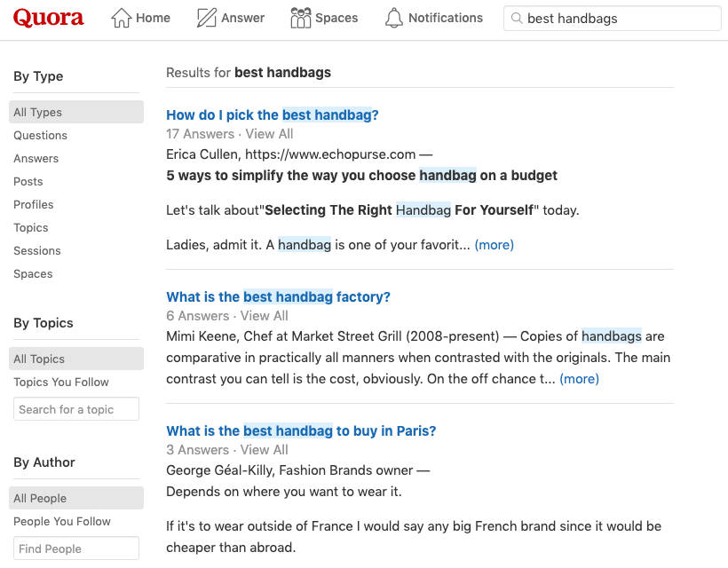The width and height of the screenshot is (728, 568).
Task: Open the Answer nav label
Action: [x=242, y=18]
